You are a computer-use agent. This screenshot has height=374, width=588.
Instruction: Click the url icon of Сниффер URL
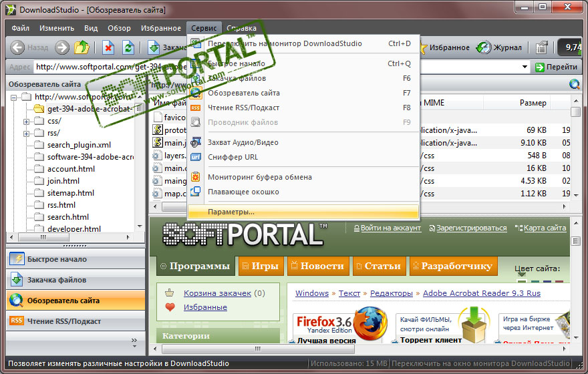195,157
